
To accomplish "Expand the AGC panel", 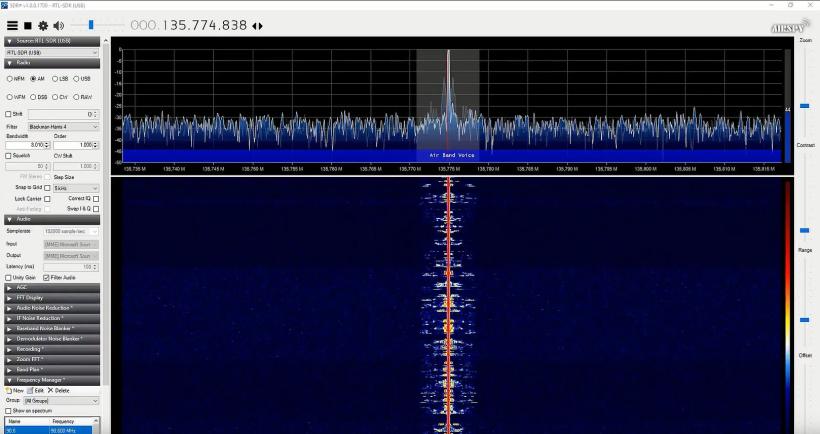I will click(x=52, y=288).
